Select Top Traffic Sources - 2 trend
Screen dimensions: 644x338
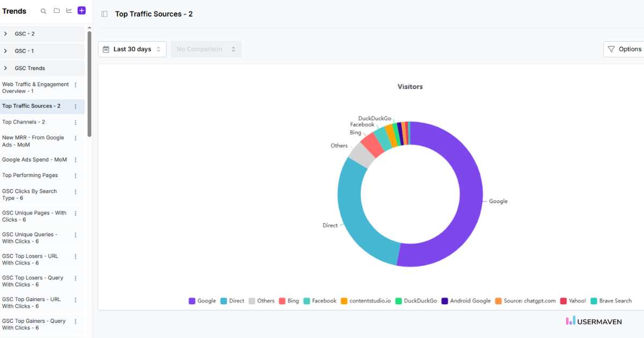pos(31,106)
